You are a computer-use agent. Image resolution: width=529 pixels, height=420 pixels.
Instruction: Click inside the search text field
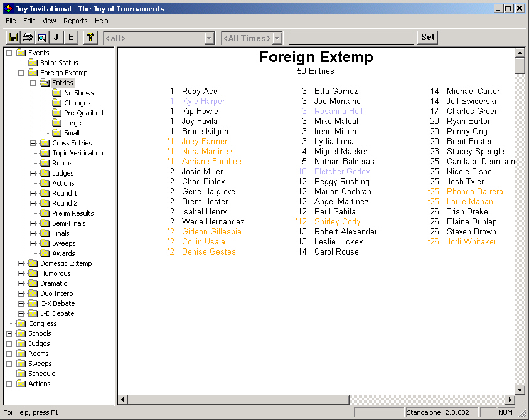[x=350, y=37]
